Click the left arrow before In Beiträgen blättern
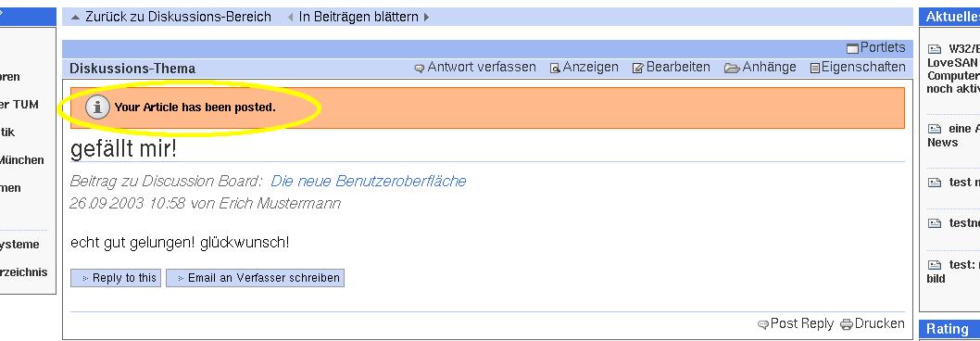The image size is (980, 341). point(290,18)
